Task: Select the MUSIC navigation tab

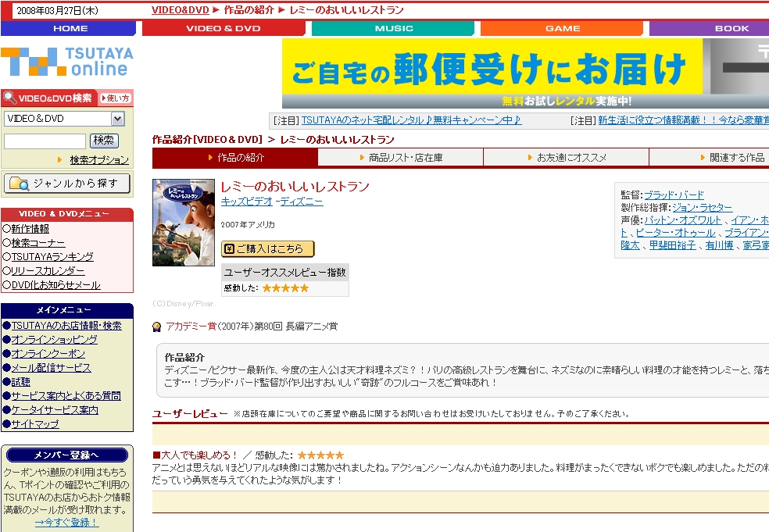Action: (x=393, y=28)
